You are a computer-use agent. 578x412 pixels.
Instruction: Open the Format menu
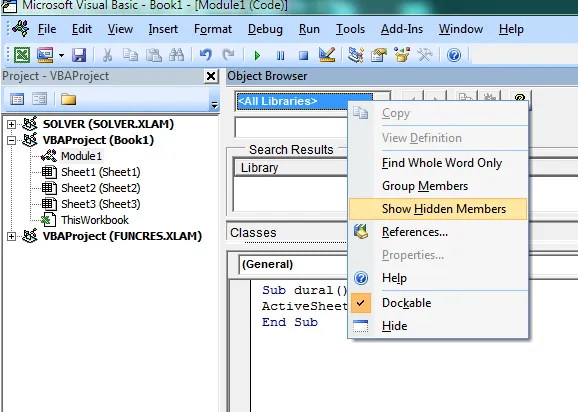coord(213,29)
